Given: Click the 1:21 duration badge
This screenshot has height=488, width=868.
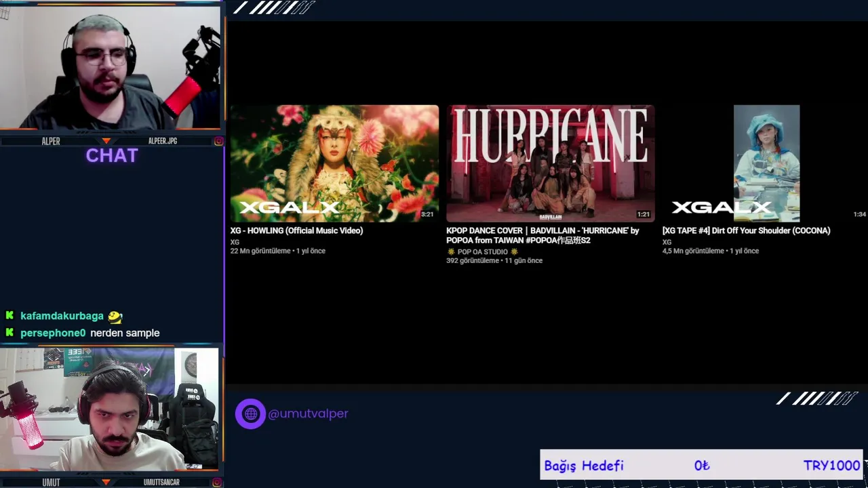Looking at the screenshot, I should (x=644, y=214).
